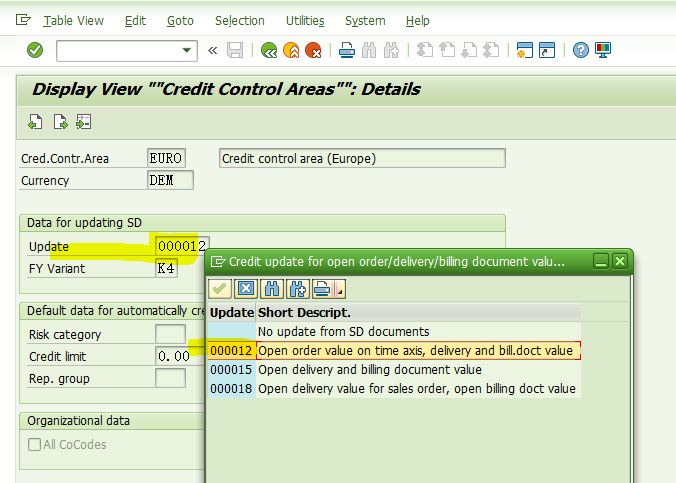This screenshot has height=483, width=676.
Task: Click the Currency field DEM
Action: 170,180
